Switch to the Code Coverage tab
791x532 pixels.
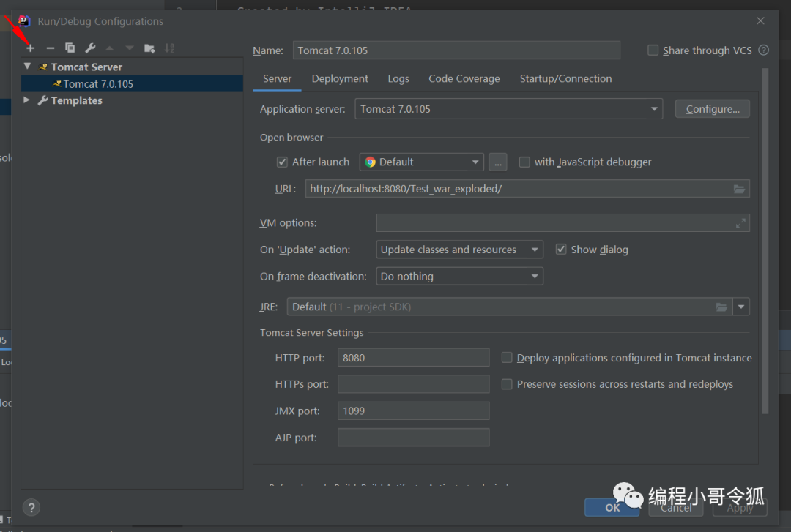click(x=464, y=78)
